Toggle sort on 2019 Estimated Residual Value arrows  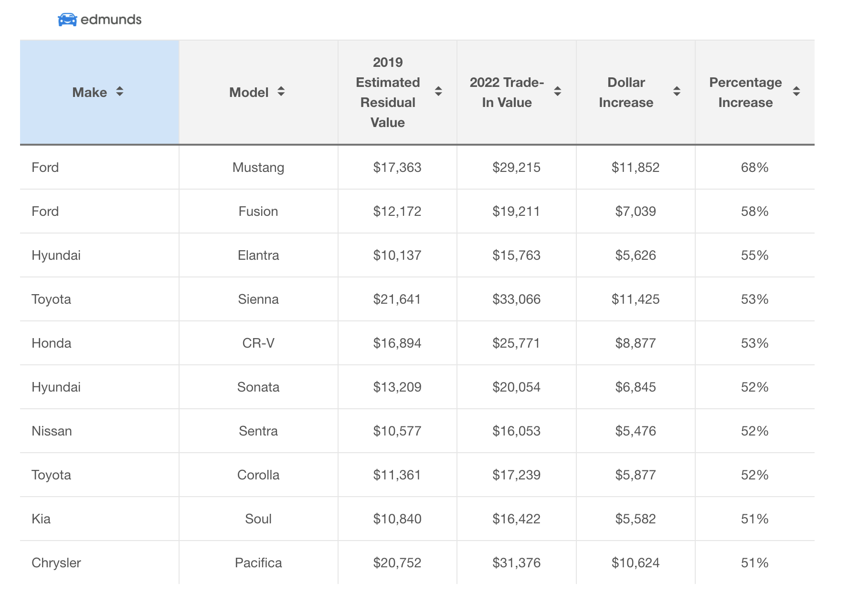click(x=438, y=92)
